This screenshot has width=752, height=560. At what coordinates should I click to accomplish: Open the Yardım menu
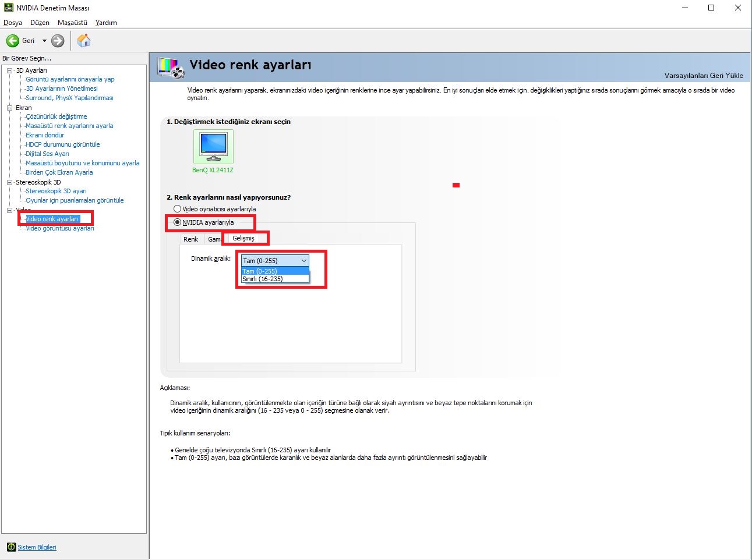106,23
